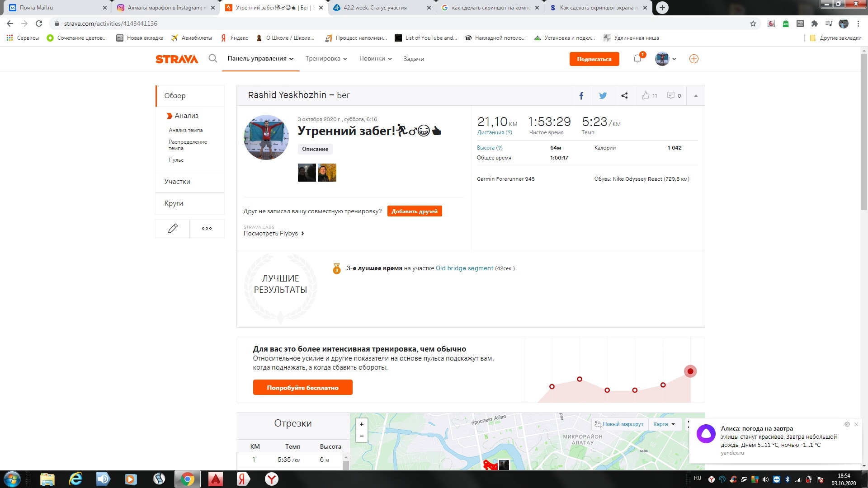The image size is (868, 488).
Task: Expand the Тренировка dropdown menu
Action: 326,59
